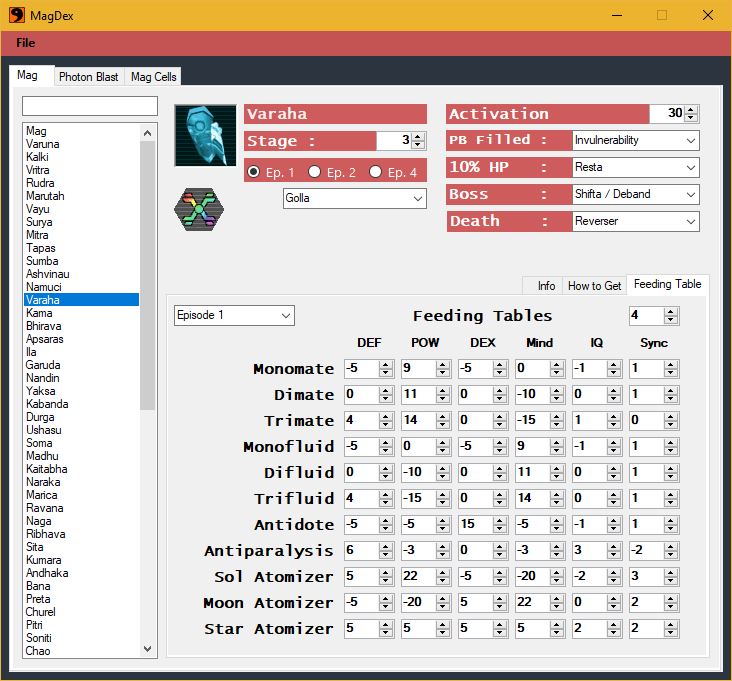Open the File menu
Viewport: 732px width, 681px height.
pos(26,43)
